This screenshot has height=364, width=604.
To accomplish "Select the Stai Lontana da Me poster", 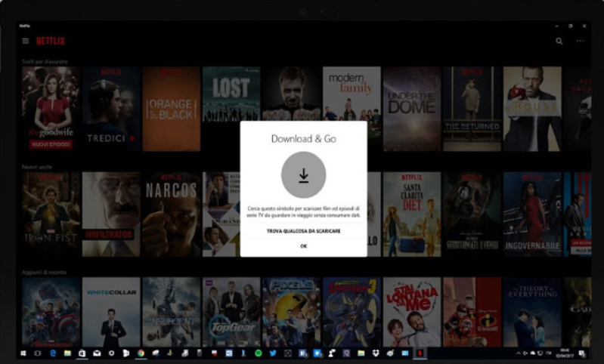I will (412, 312).
